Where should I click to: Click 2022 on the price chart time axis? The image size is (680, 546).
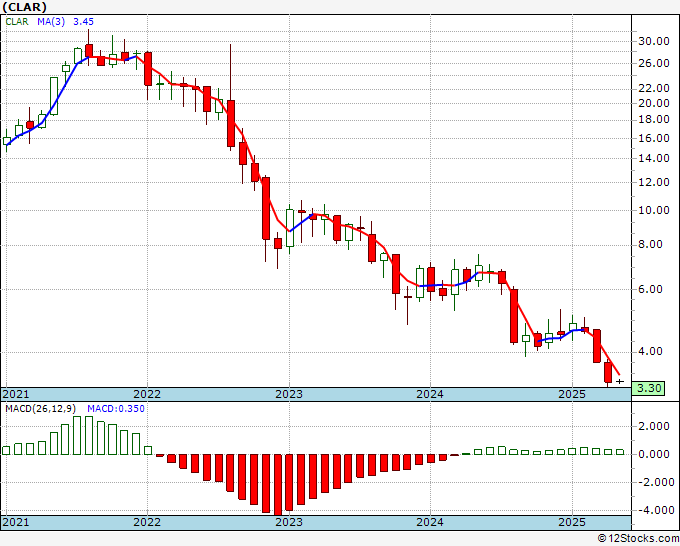coord(147,394)
